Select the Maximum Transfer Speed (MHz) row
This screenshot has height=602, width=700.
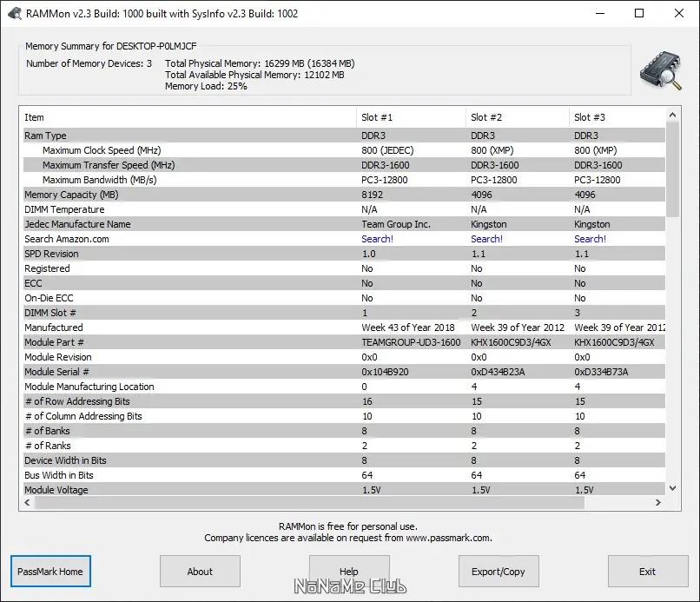click(x=344, y=165)
